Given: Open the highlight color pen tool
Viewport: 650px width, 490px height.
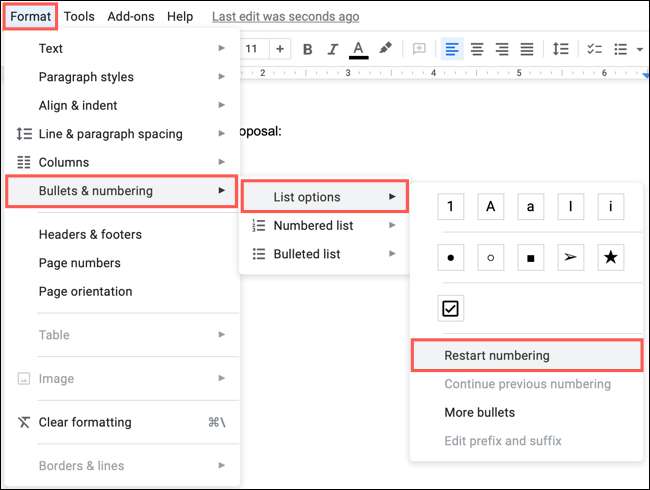Looking at the screenshot, I should [x=385, y=49].
